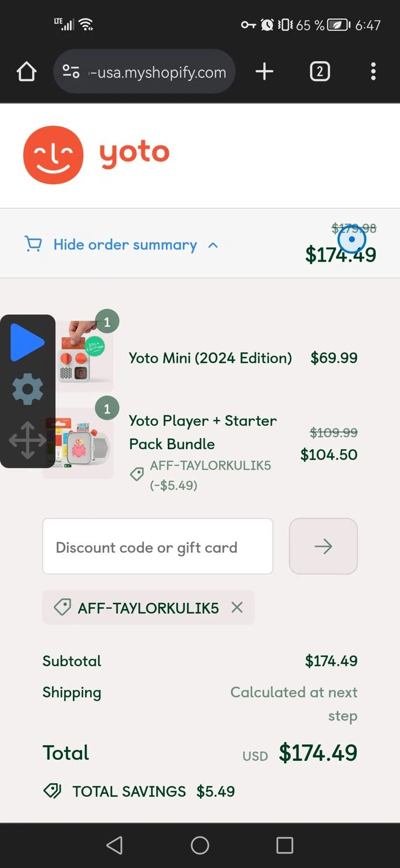The width and height of the screenshot is (400, 868).
Task: Open the site settings icon in address bar
Action: (x=71, y=72)
